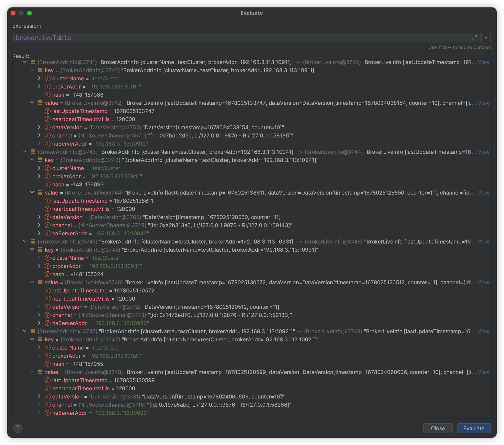
Task: Collapse the value BrokerLiveInfo@3748 node
Action: coord(32,372)
